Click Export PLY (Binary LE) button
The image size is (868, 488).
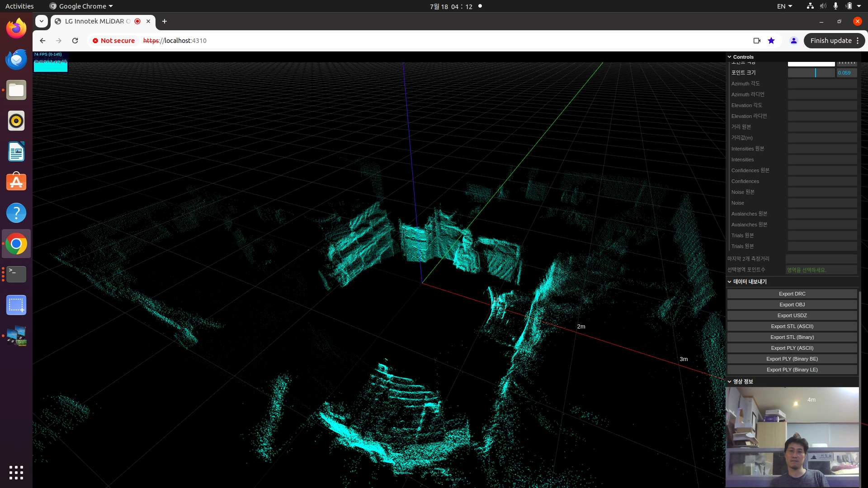(792, 370)
